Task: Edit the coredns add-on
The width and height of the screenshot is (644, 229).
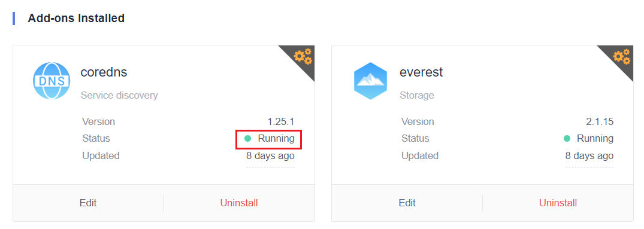Action: [88, 203]
